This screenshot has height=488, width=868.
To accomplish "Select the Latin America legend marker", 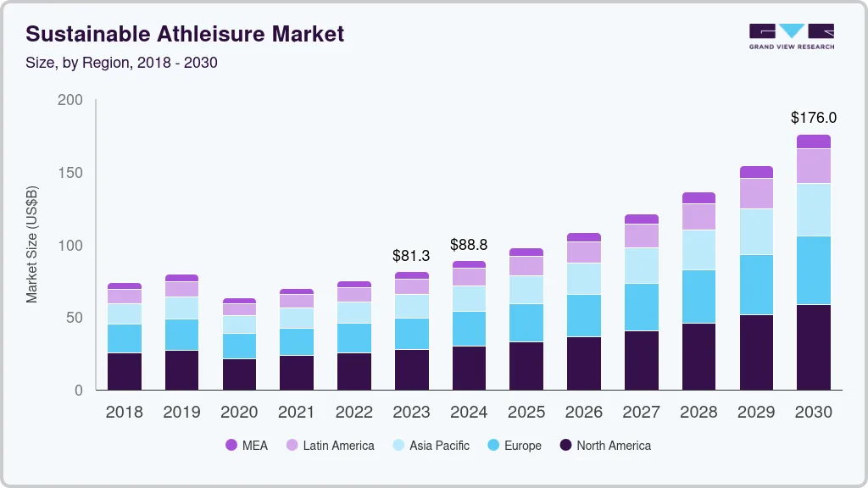I will tap(294, 445).
